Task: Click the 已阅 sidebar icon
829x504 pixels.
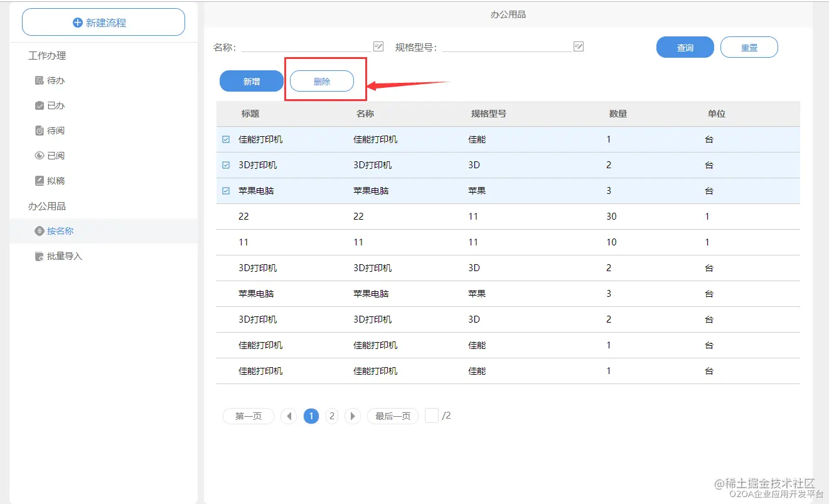Action: click(x=39, y=156)
